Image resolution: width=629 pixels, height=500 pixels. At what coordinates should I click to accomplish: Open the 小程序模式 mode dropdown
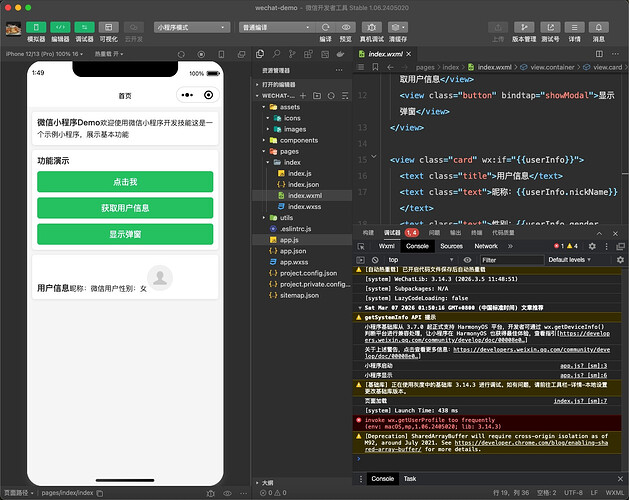pos(192,27)
